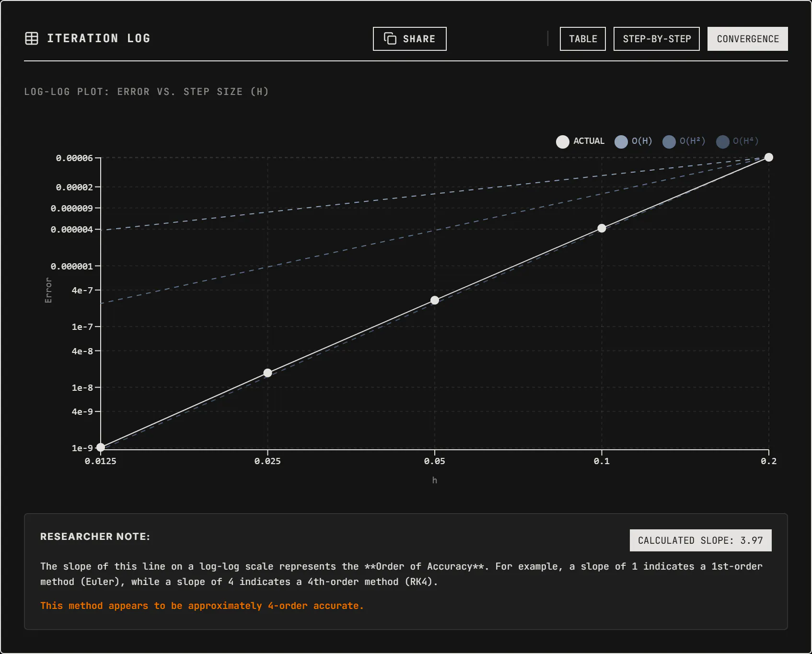Switch to the Step-by-Step tab
This screenshot has width=812, height=654.
[657, 39]
